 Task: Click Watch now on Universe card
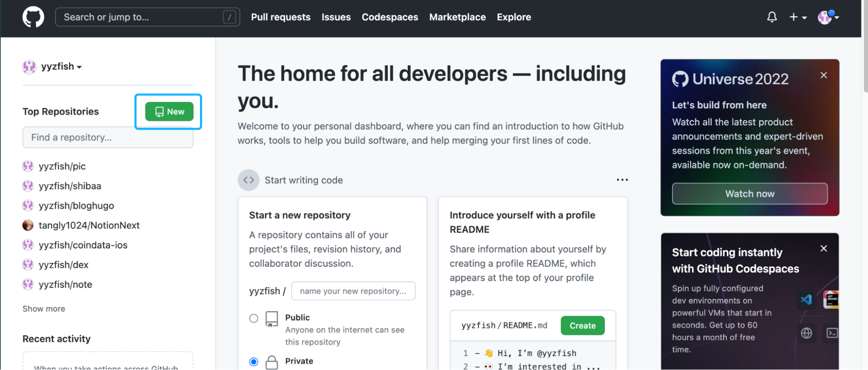[749, 193]
